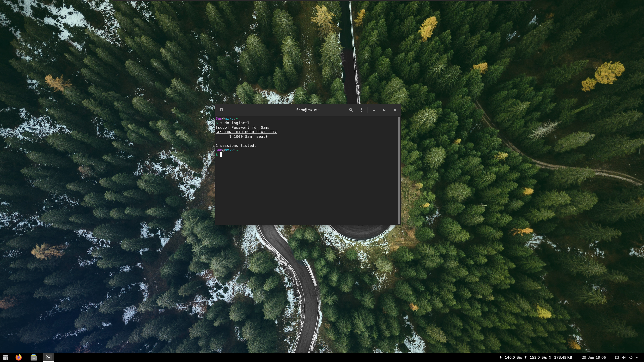This screenshot has width=644, height=362.
Task: Launch Firefox from the taskbar
Action: pyautogui.click(x=19, y=357)
